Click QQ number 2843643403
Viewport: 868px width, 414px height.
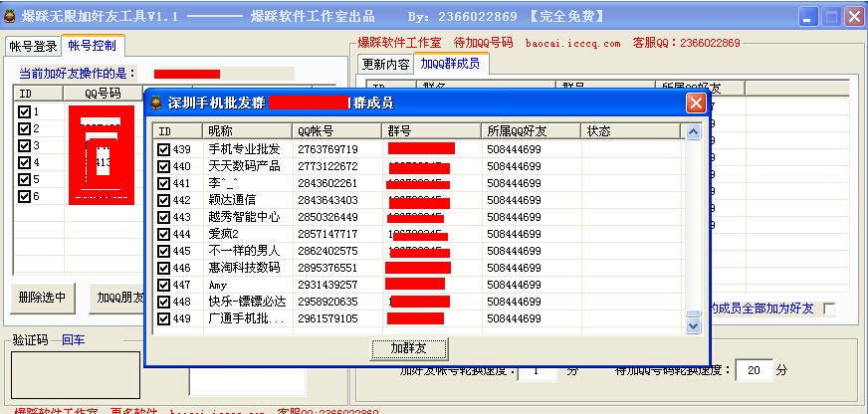327,200
